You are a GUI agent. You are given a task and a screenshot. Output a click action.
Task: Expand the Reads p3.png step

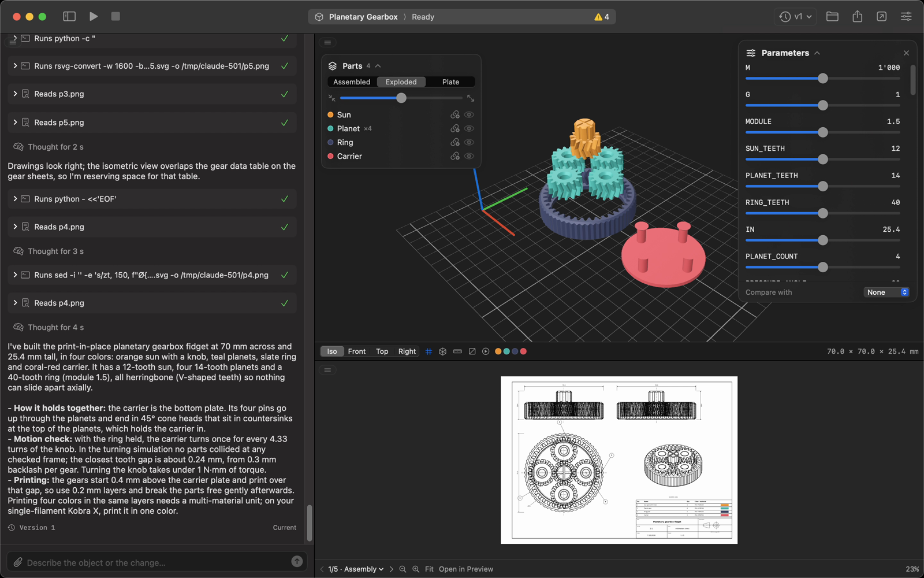(15, 94)
